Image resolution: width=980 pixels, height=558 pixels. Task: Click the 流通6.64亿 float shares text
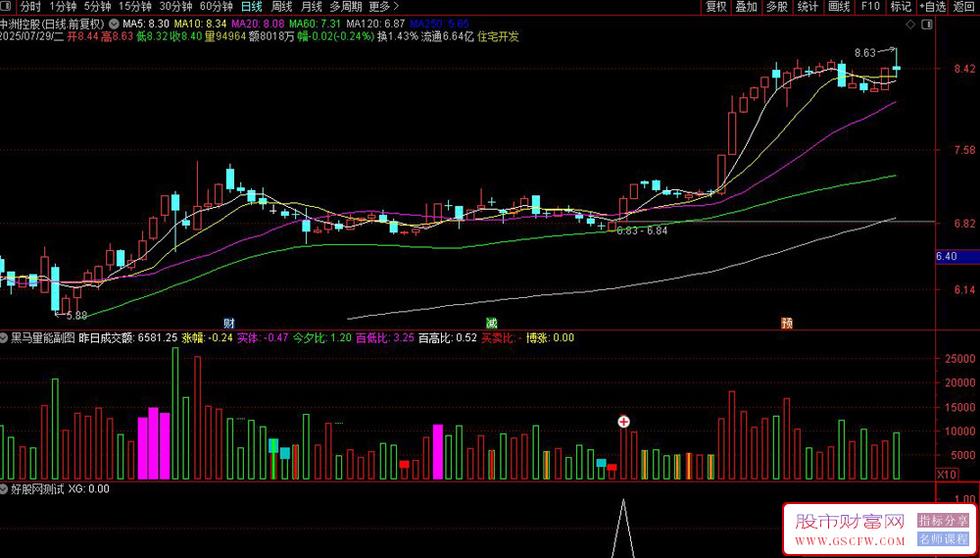[448, 36]
